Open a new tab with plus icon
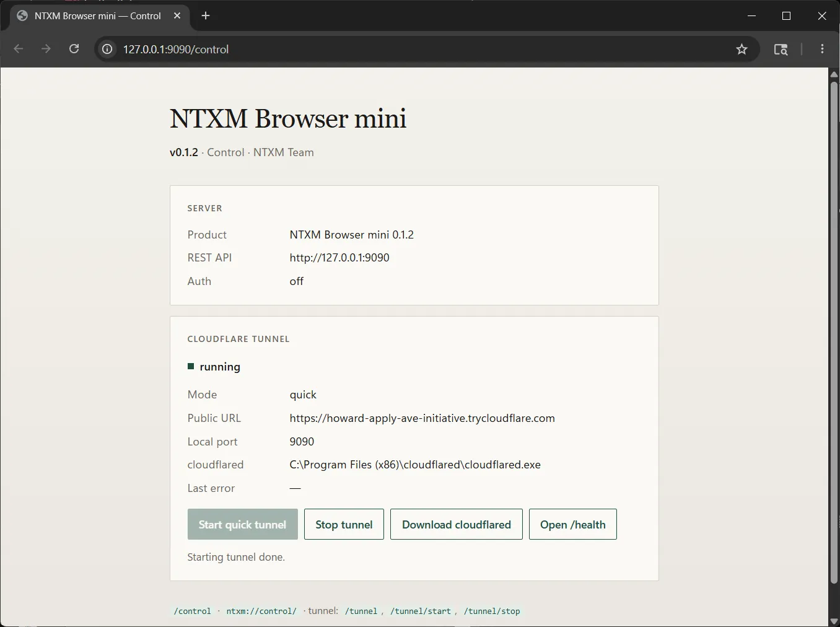Image resolution: width=840 pixels, height=627 pixels. tap(206, 15)
